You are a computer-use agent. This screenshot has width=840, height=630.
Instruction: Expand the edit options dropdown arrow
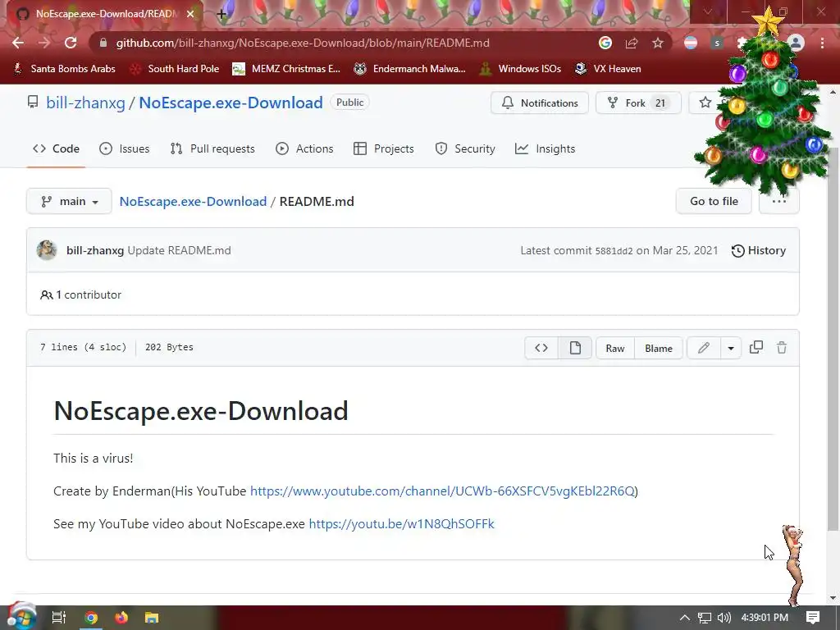731,348
